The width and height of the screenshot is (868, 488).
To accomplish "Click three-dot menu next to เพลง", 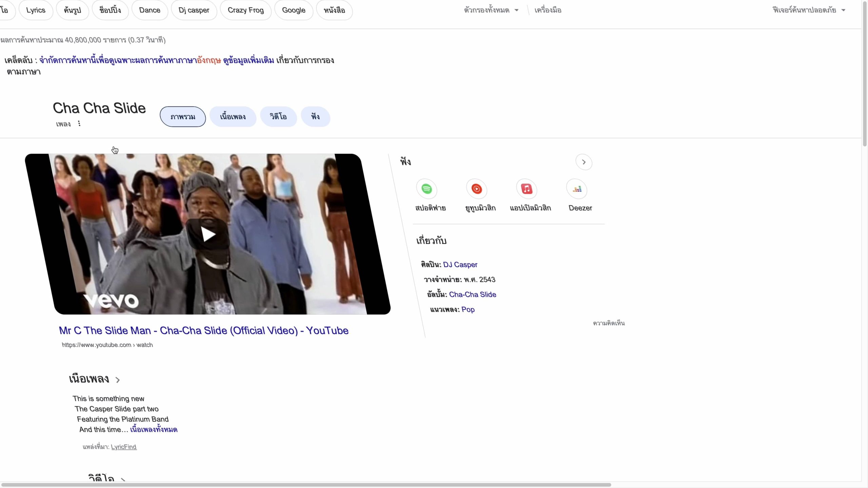I will click(x=79, y=124).
